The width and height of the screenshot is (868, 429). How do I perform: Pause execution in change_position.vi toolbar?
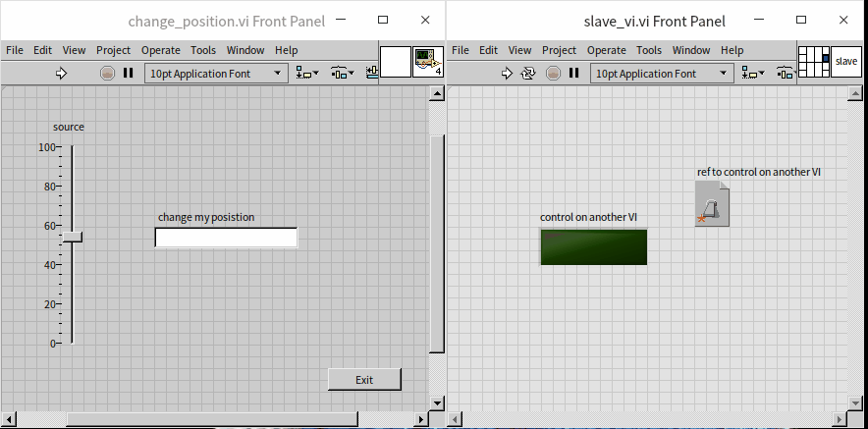(x=128, y=73)
